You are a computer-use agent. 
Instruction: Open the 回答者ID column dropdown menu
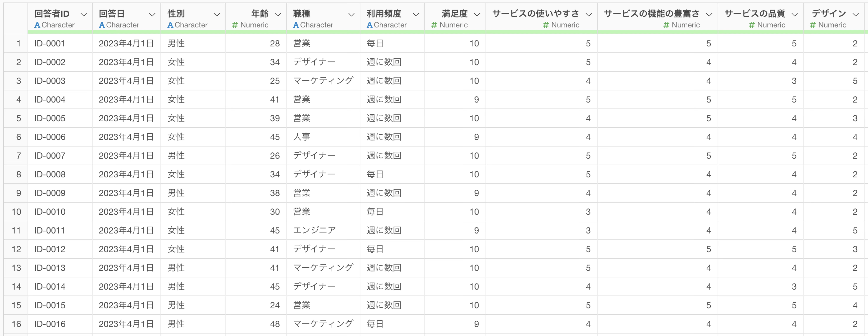pyautogui.click(x=84, y=14)
